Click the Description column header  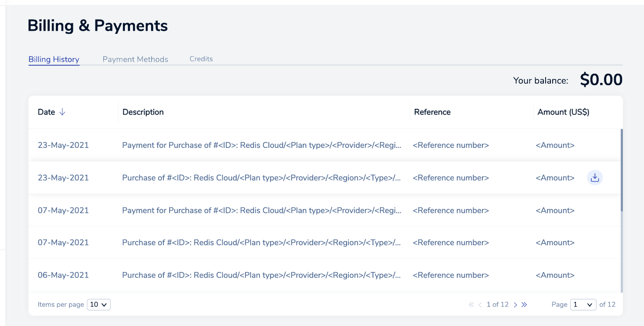pos(143,112)
